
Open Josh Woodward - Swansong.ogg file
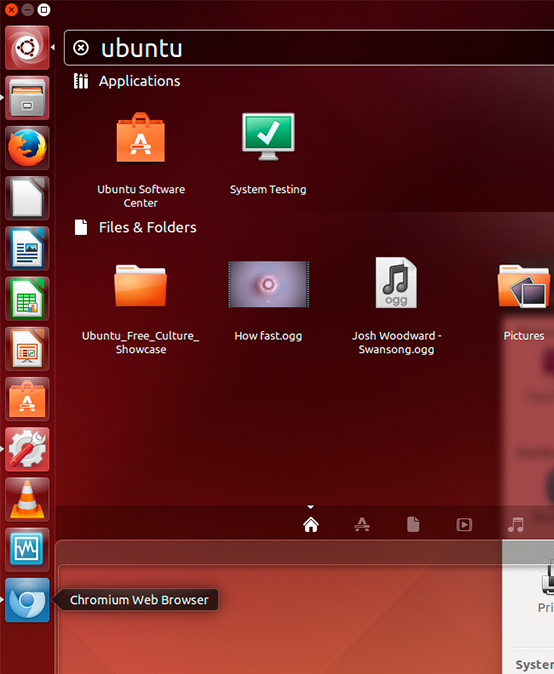pyautogui.click(x=396, y=306)
